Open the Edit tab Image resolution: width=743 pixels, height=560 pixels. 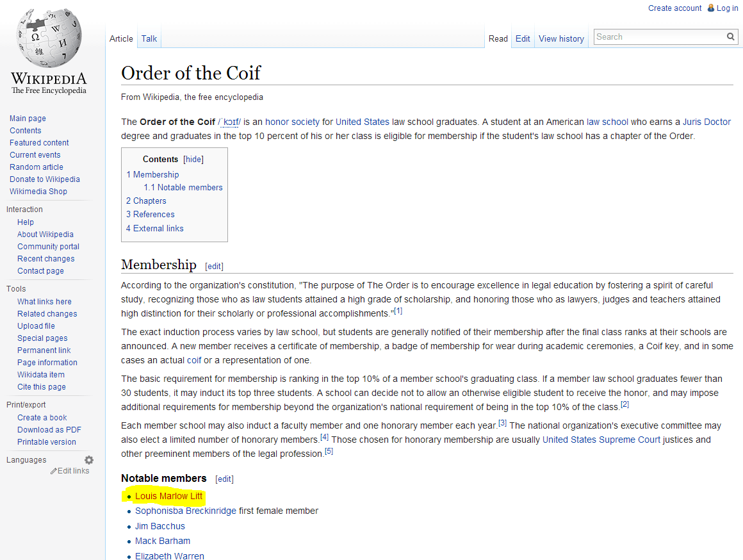pyautogui.click(x=523, y=38)
